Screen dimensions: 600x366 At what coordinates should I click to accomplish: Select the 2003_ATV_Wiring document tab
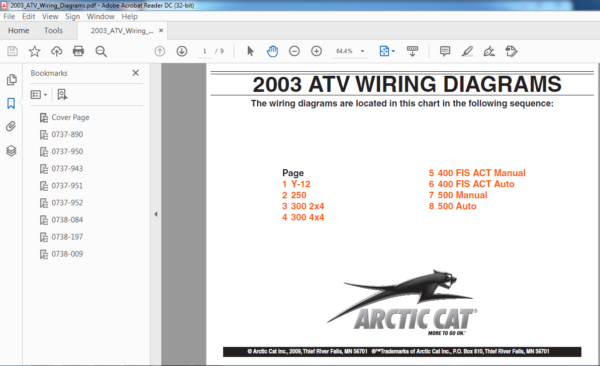[x=122, y=31]
